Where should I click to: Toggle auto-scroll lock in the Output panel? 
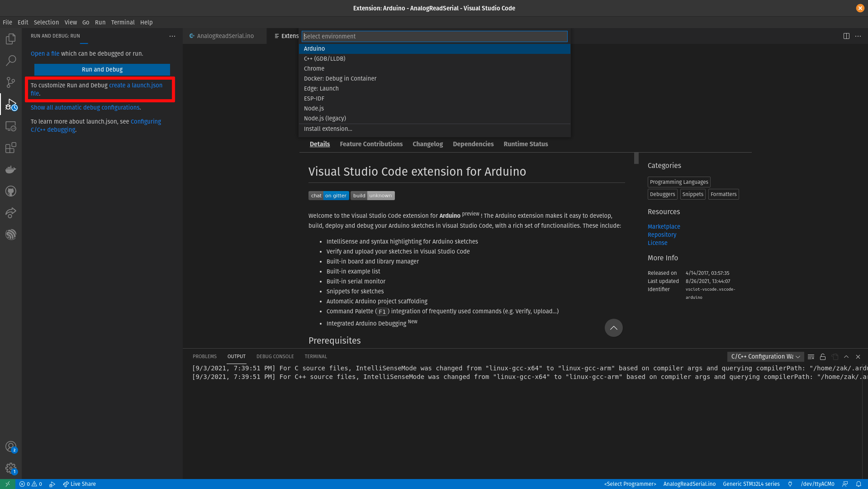click(x=823, y=356)
